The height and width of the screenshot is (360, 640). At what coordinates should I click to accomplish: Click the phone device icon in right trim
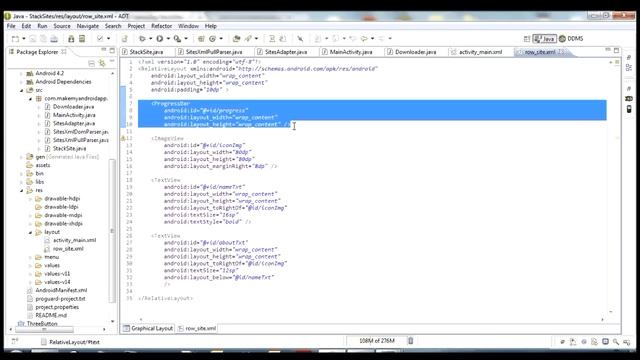pos(629,109)
